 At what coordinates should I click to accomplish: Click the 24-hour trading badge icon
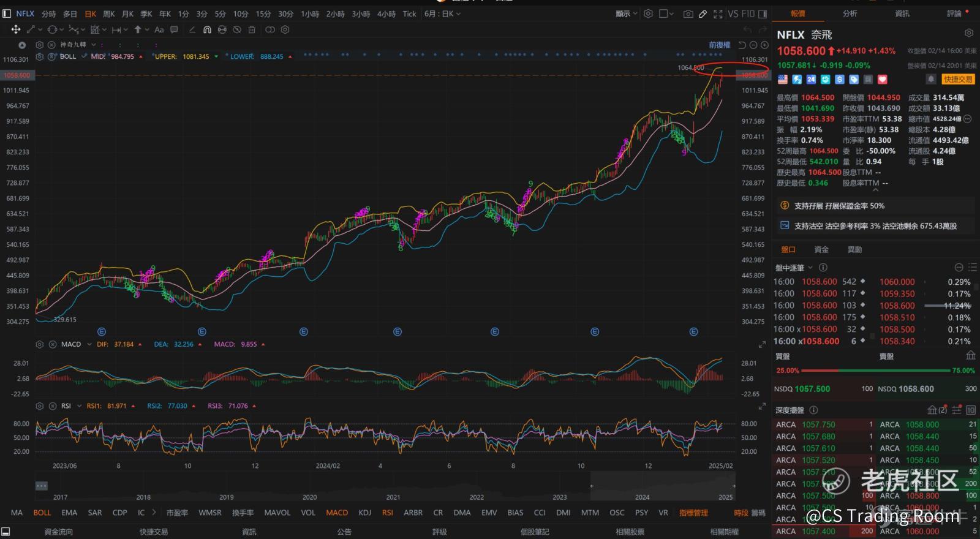tap(811, 80)
